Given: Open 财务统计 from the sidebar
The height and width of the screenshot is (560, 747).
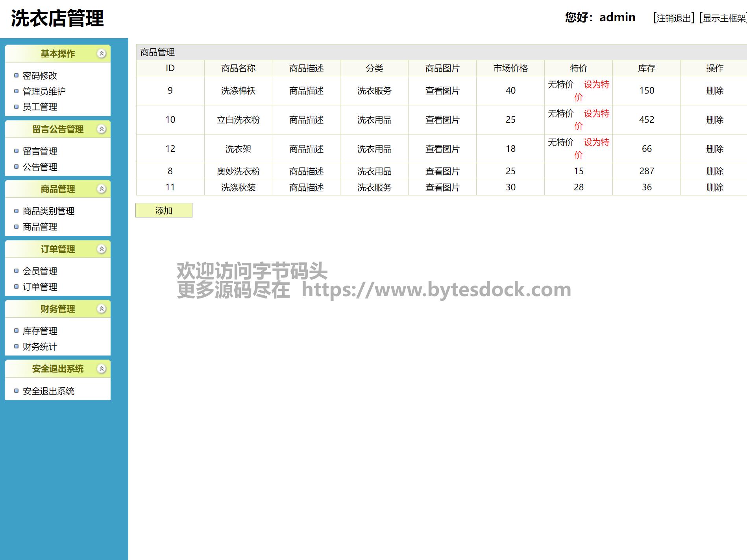Looking at the screenshot, I should (x=40, y=347).
